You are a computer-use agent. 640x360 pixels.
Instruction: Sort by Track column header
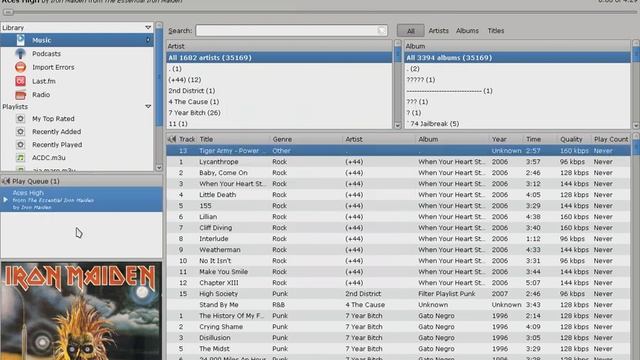(x=187, y=139)
